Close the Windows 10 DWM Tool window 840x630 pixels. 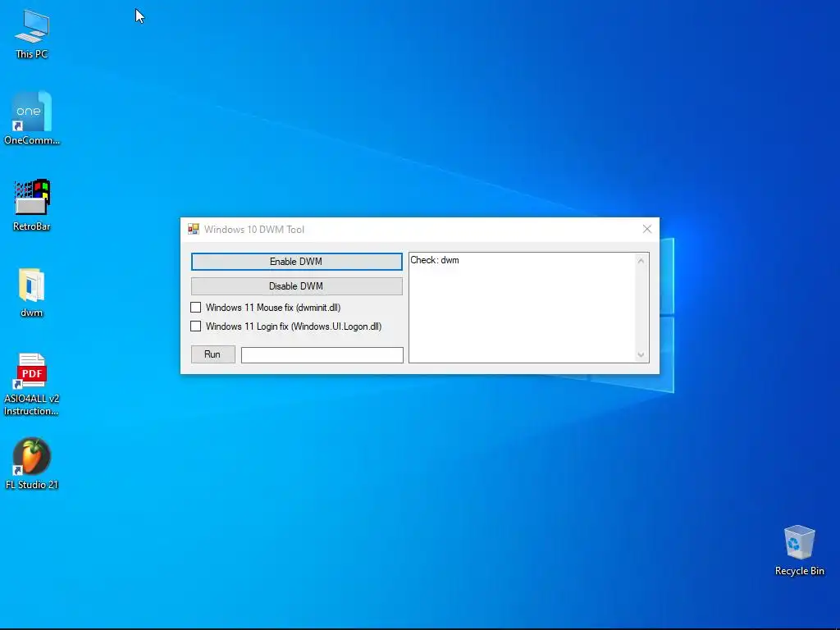[x=647, y=230]
